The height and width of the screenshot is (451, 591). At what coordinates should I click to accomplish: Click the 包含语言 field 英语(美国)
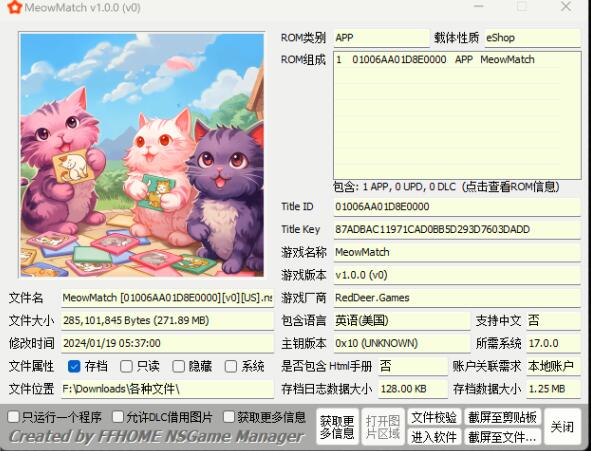pyautogui.click(x=401, y=321)
